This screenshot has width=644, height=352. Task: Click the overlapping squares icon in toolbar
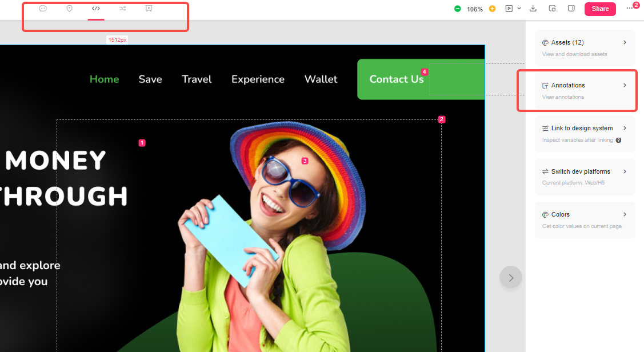pyautogui.click(x=553, y=9)
